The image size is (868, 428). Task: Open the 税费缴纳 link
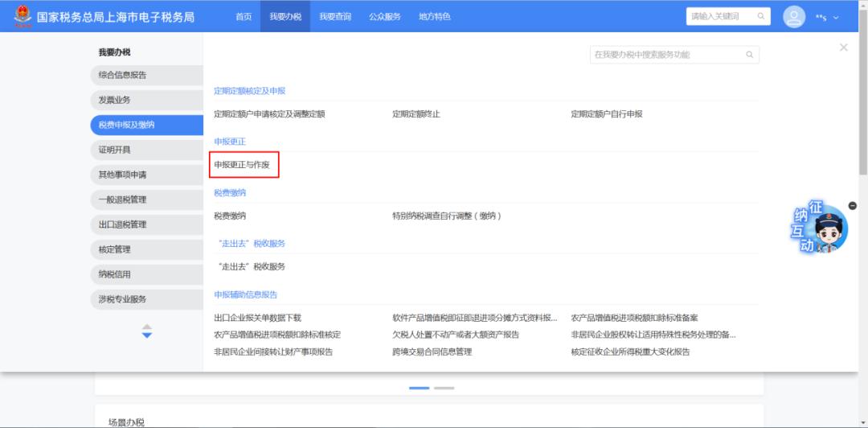pos(230,216)
